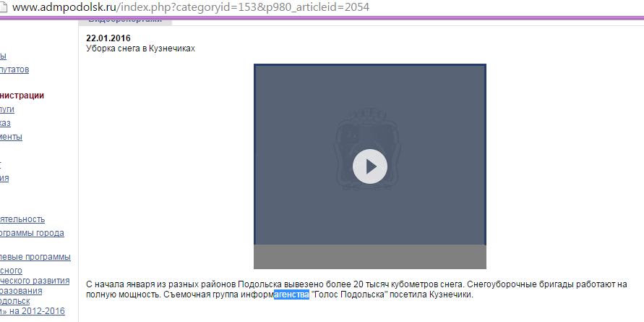This screenshot has height=322, width=644.
Task: Open sidebar link ending in 'ятельность'
Action: (22, 219)
